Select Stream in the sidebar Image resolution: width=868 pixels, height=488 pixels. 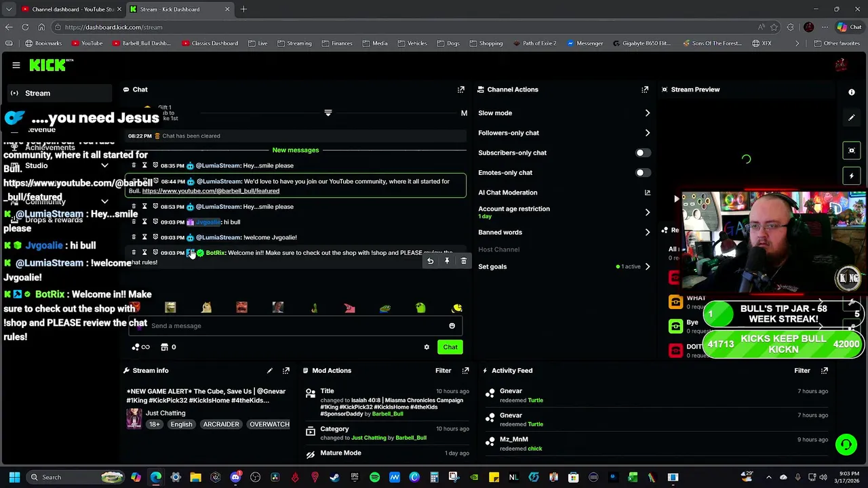pos(60,94)
